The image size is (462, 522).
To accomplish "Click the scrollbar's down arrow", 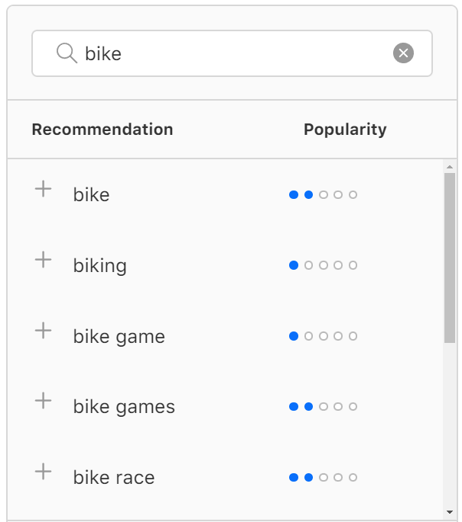I will point(450,512).
